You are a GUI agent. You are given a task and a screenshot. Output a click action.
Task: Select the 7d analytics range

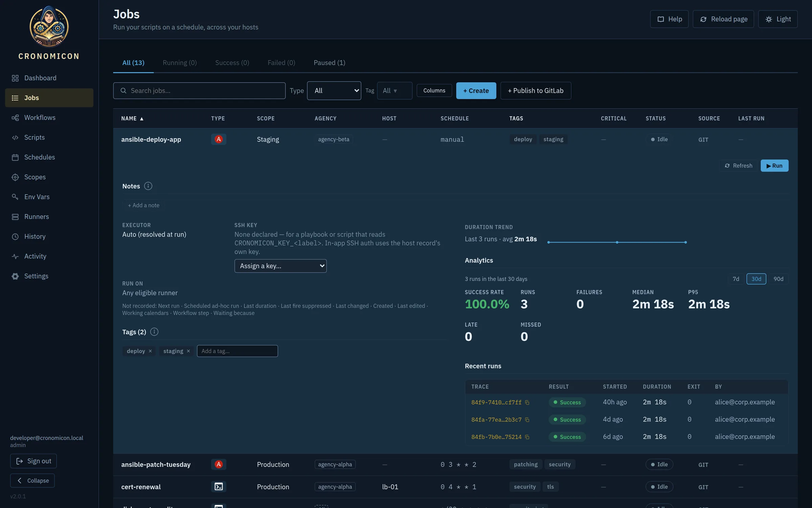point(736,279)
